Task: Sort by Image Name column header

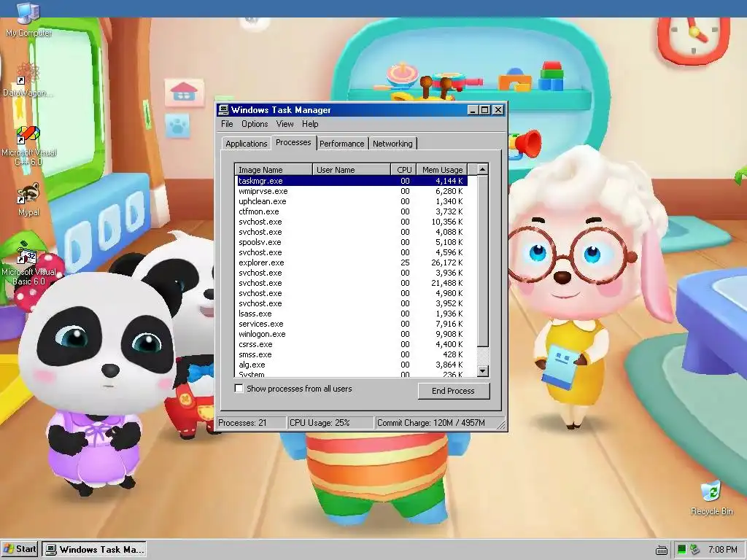Action: pos(274,169)
